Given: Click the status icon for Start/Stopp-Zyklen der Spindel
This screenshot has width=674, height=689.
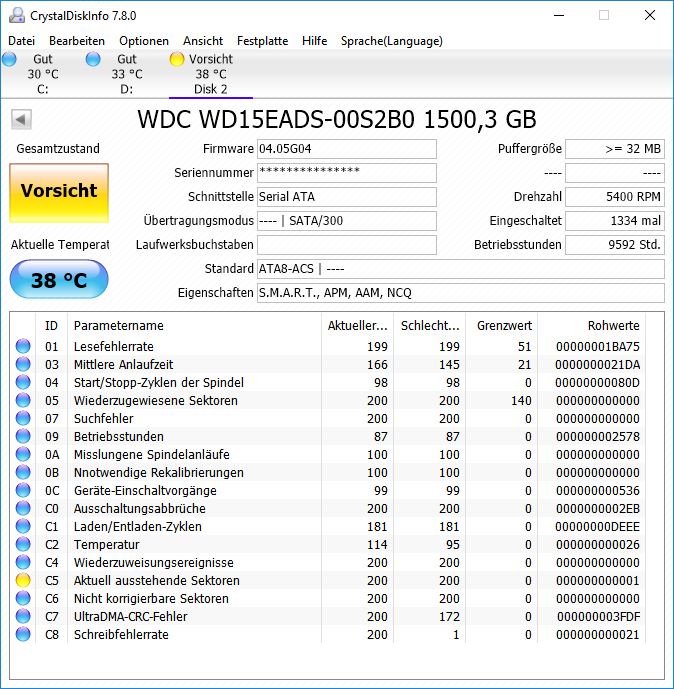Looking at the screenshot, I should point(23,382).
